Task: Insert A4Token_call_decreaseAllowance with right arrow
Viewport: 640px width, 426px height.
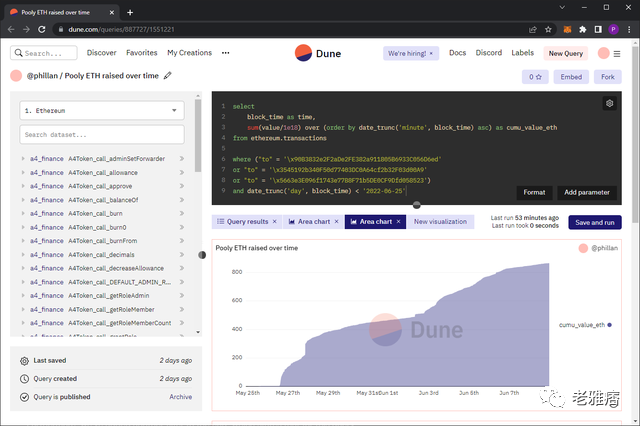Action: point(182,268)
